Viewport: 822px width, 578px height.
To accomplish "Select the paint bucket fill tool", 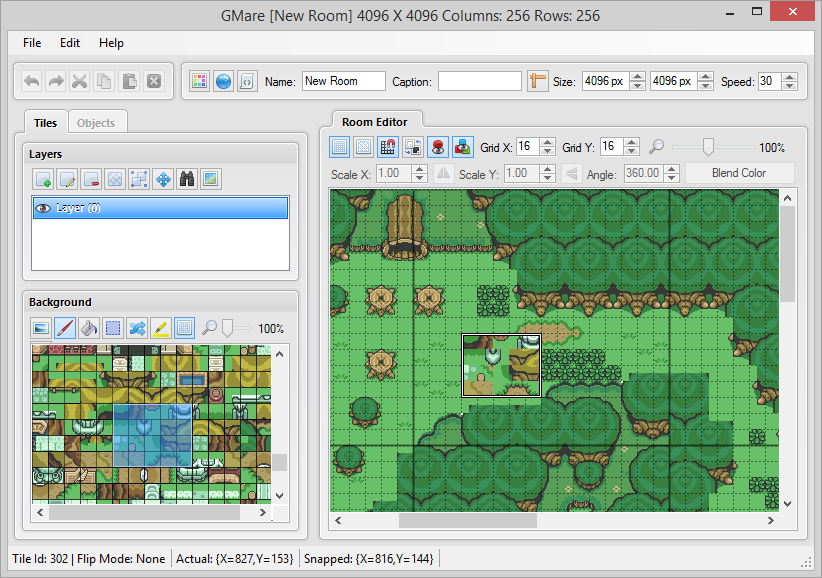I will click(x=89, y=329).
